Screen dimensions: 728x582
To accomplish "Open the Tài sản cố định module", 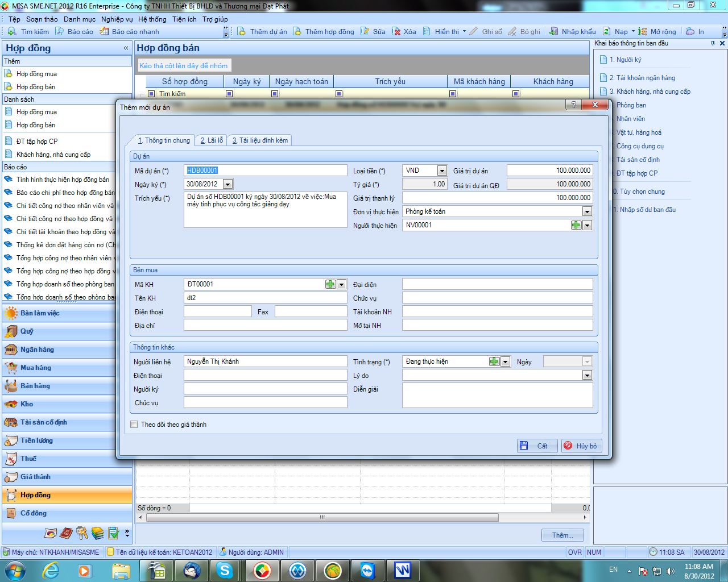I will pyautogui.click(x=67, y=422).
